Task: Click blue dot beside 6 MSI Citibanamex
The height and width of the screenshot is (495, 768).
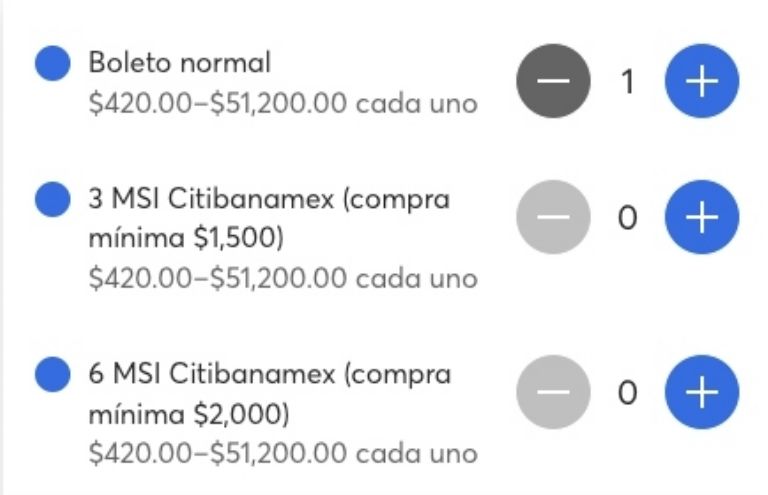Action: pyautogui.click(x=52, y=375)
